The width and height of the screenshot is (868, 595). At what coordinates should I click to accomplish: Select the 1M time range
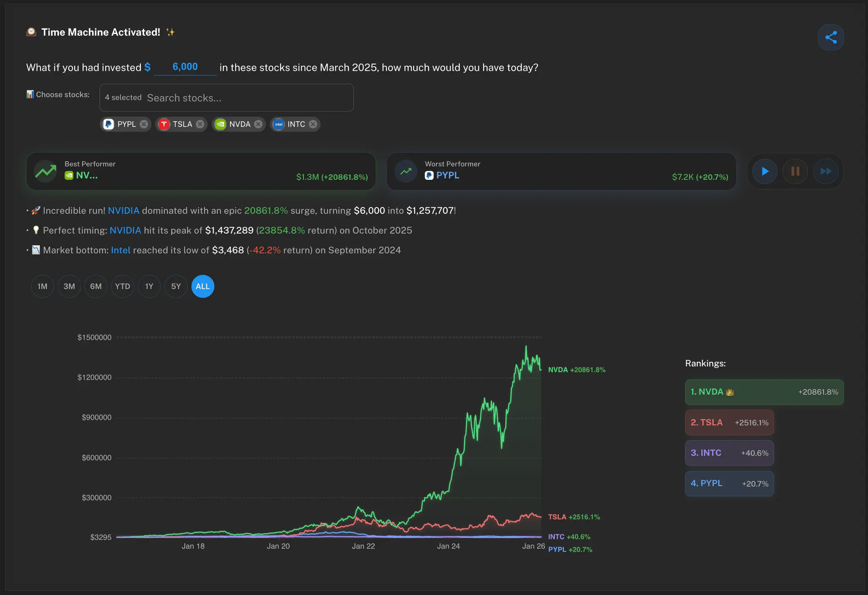(x=42, y=287)
